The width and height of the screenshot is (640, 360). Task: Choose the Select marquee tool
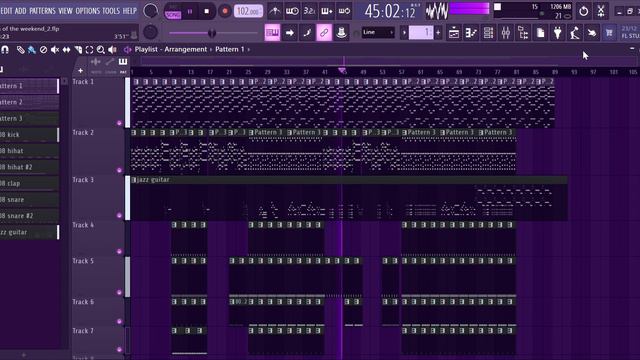[89, 50]
